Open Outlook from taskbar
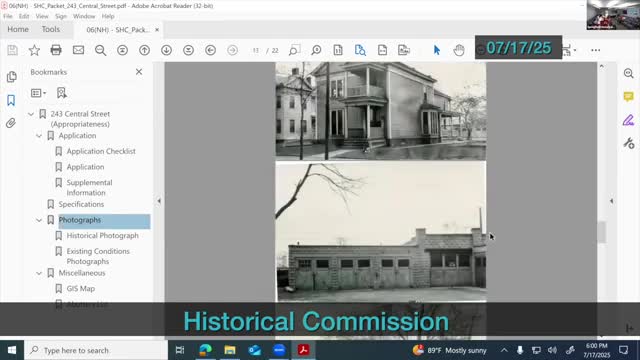This screenshot has height=360, width=640. click(254, 350)
